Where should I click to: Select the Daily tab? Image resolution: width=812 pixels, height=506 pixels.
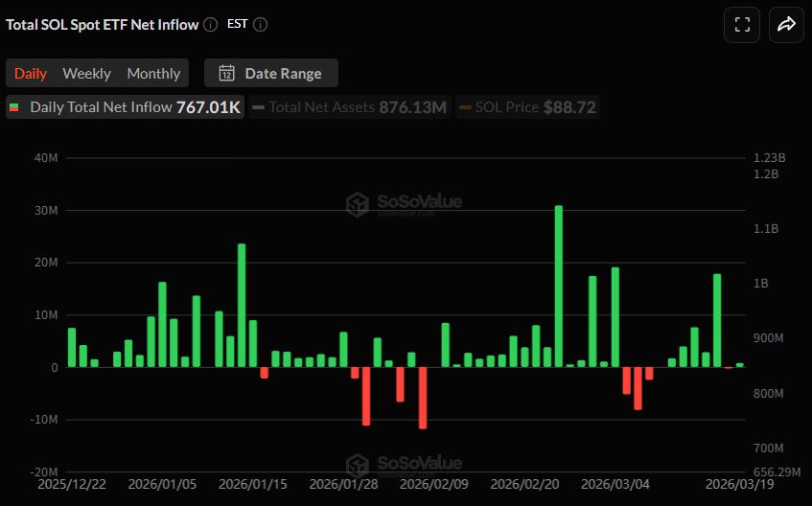click(x=31, y=73)
